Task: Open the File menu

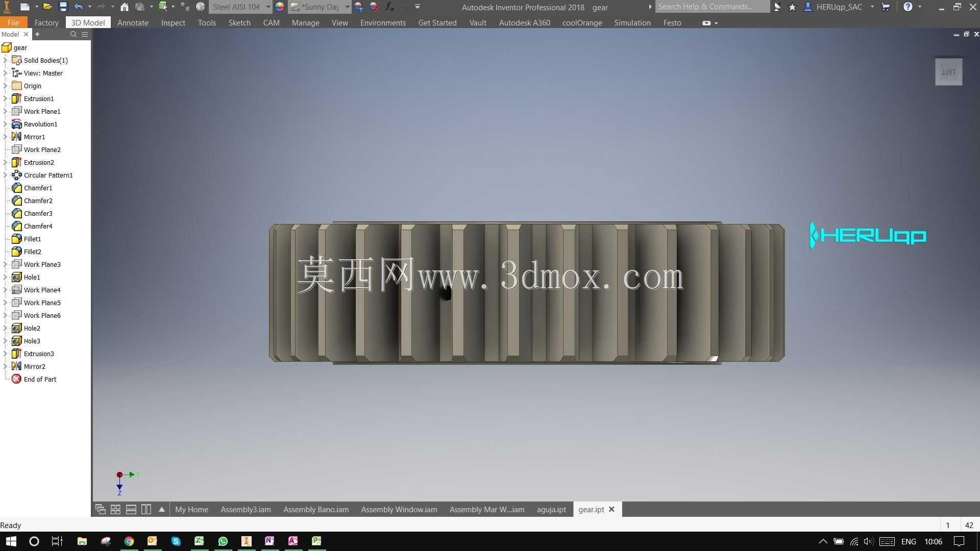Action: [13, 22]
